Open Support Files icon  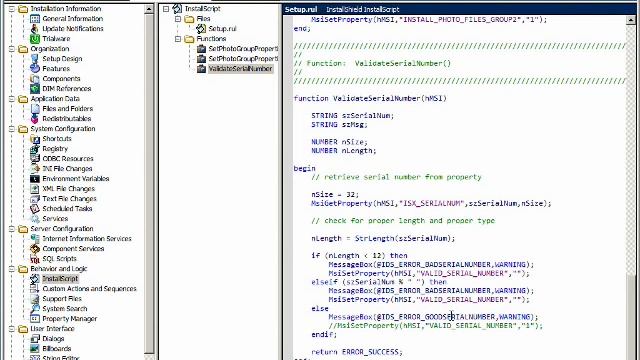click(35, 298)
